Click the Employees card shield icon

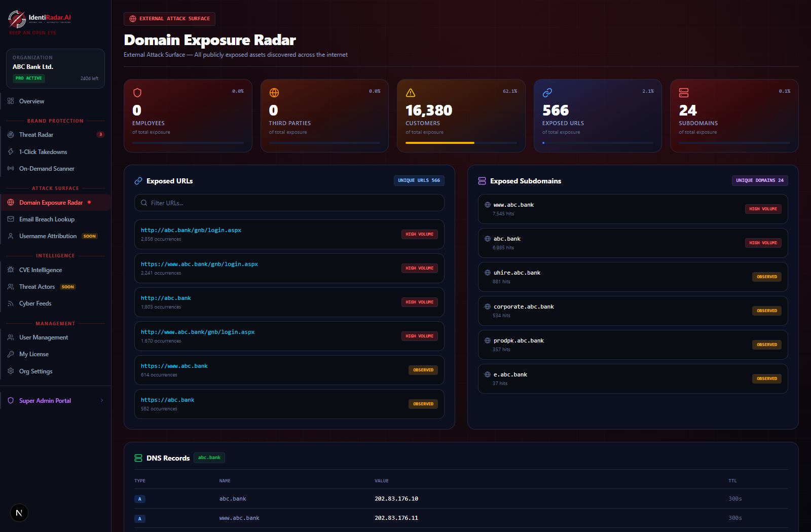pos(137,93)
